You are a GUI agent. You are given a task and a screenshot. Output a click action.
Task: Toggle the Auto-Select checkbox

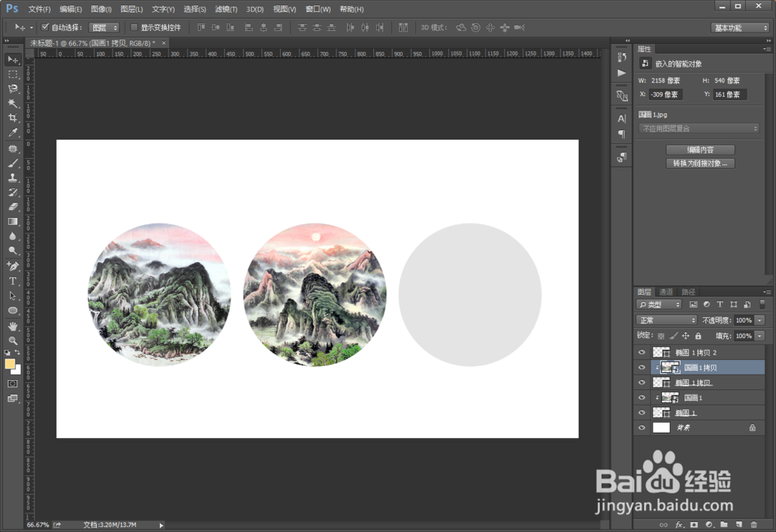pos(45,27)
